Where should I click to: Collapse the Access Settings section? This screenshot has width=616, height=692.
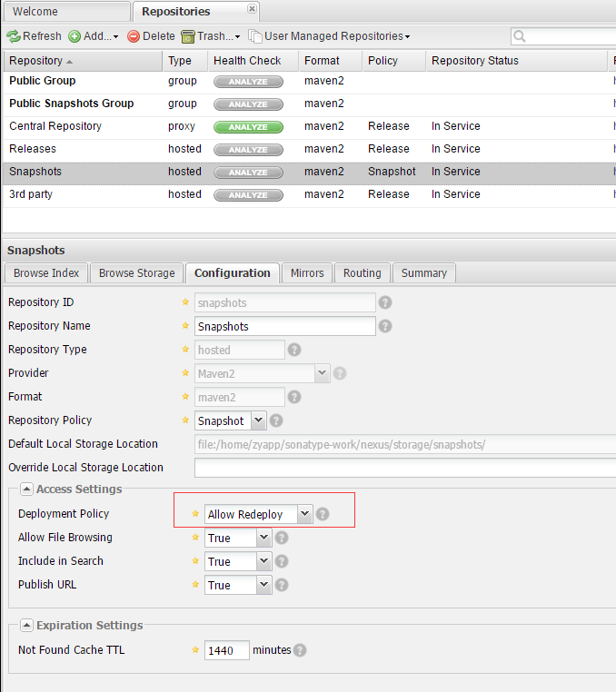click(x=26, y=489)
